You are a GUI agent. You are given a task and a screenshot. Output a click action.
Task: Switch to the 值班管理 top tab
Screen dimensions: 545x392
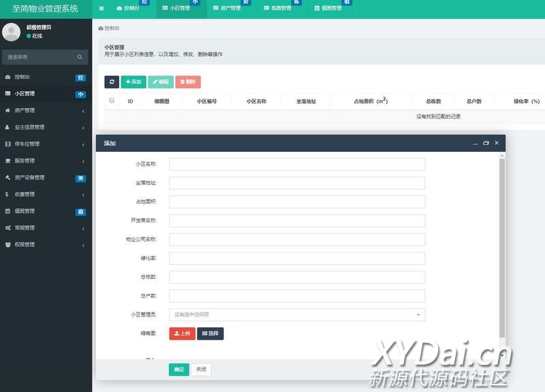tap(328, 8)
